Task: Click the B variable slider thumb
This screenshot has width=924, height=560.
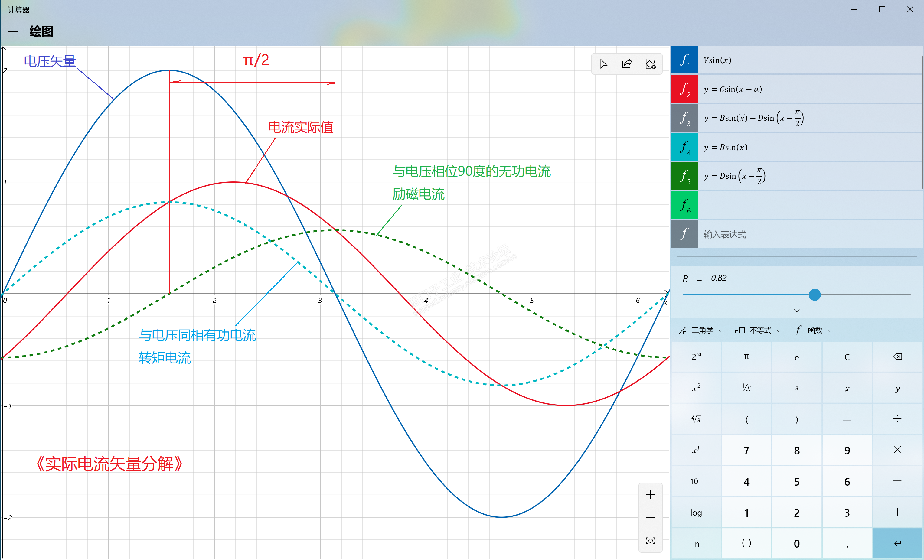Action: click(x=815, y=295)
